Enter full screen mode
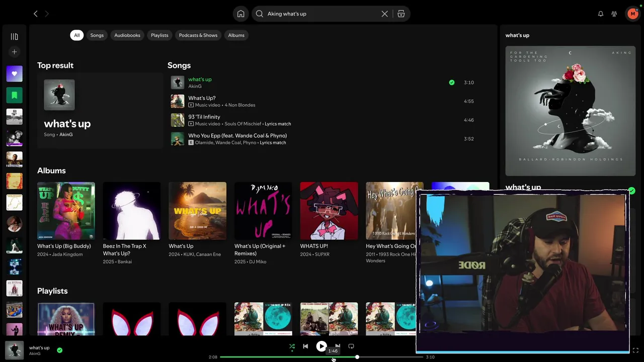This screenshot has width=644, height=362. point(635,350)
